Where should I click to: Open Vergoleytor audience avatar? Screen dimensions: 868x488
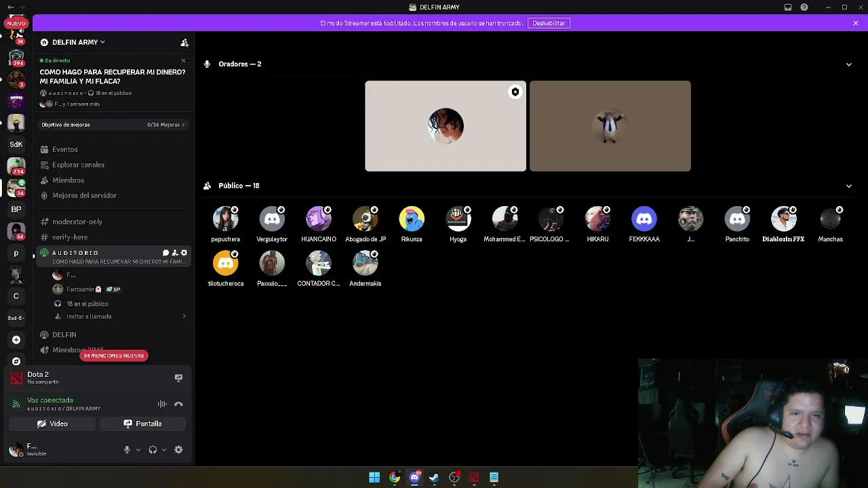tap(272, 219)
